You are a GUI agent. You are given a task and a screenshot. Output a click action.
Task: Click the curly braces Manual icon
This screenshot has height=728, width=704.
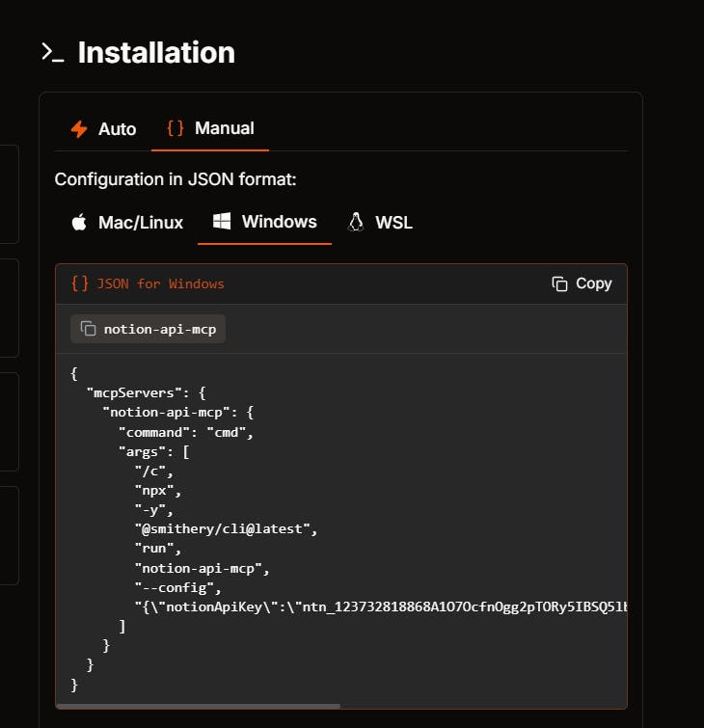coord(176,128)
